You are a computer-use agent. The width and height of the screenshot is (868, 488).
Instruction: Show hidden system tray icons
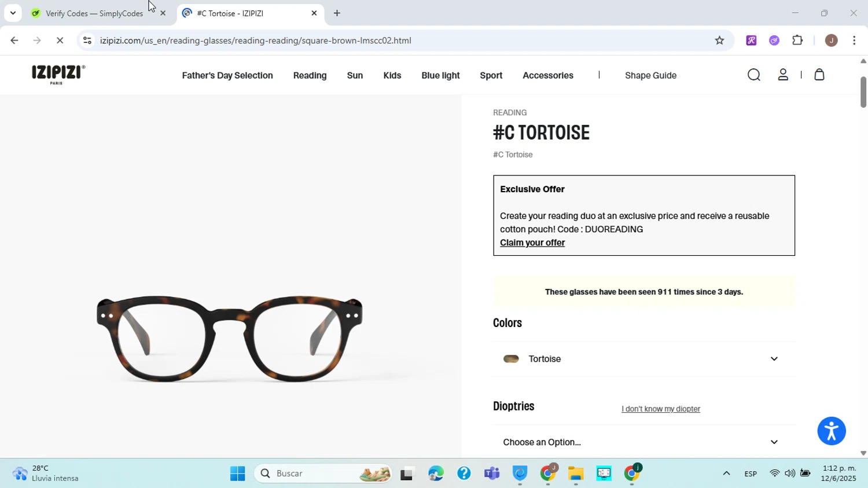coord(726,474)
